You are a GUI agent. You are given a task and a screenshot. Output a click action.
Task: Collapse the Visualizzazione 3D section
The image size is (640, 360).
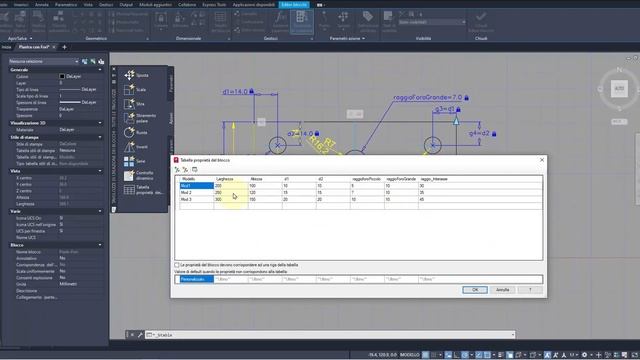(100, 123)
